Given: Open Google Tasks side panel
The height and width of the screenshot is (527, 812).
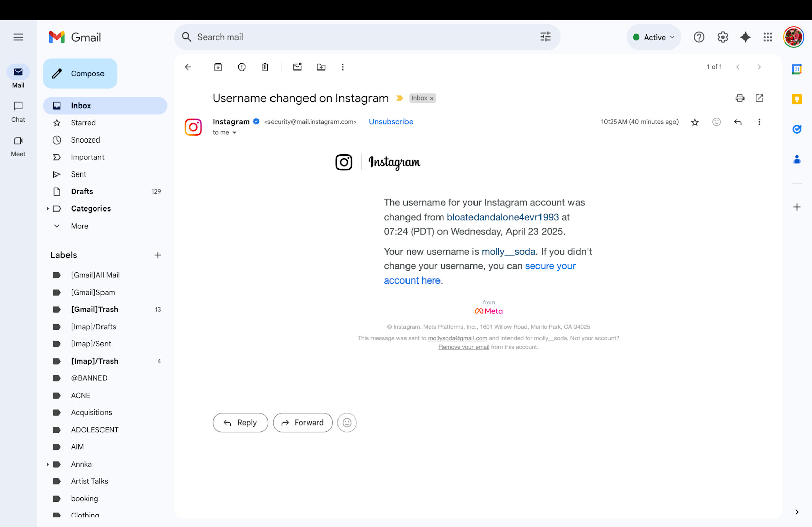Looking at the screenshot, I should coord(797,129).
